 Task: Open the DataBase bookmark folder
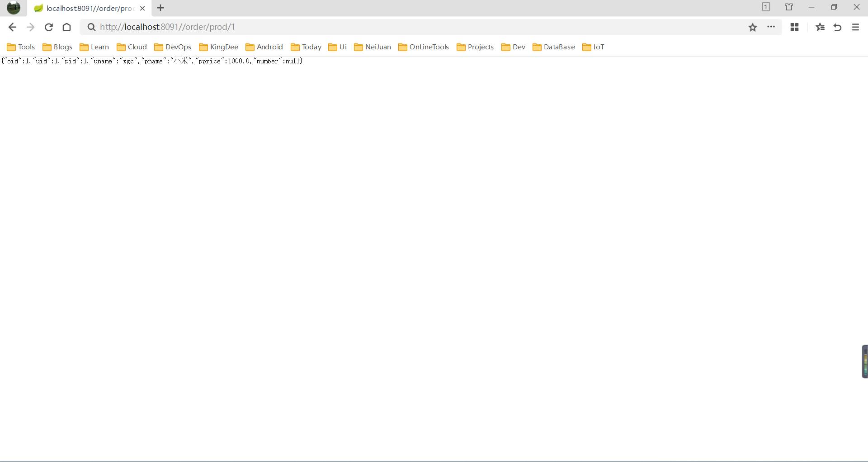point(554,47)
